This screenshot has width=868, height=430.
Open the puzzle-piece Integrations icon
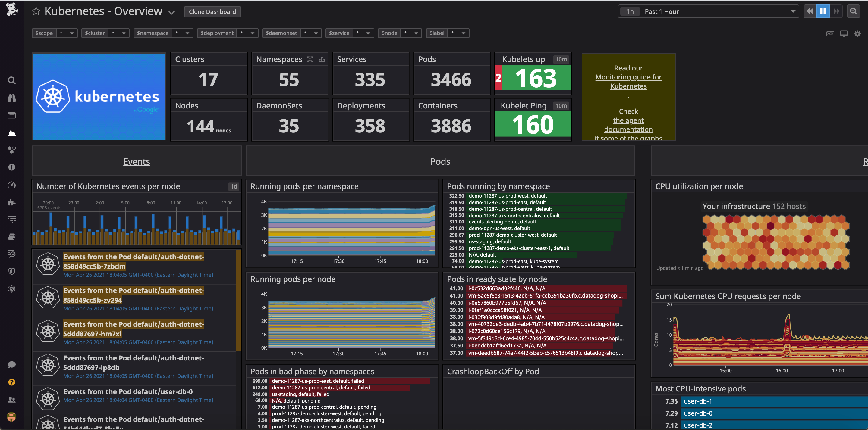[12, 202]
